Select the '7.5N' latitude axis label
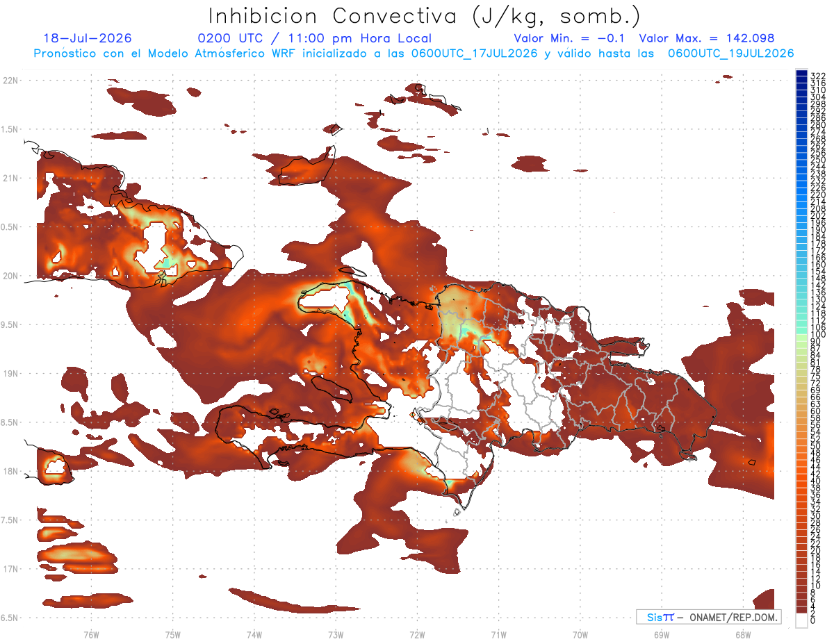 [8, 520]
